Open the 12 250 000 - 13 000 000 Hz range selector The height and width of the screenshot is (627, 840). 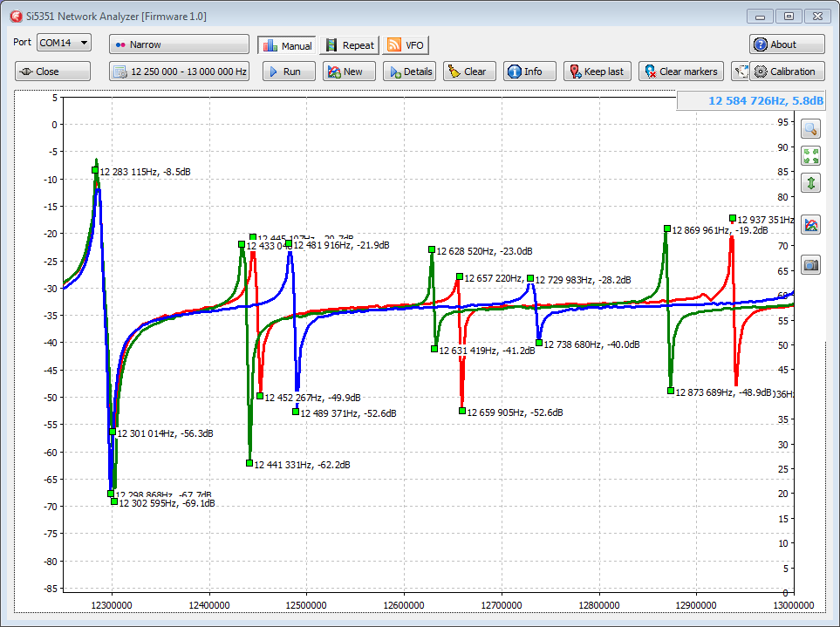coord(179,72)
